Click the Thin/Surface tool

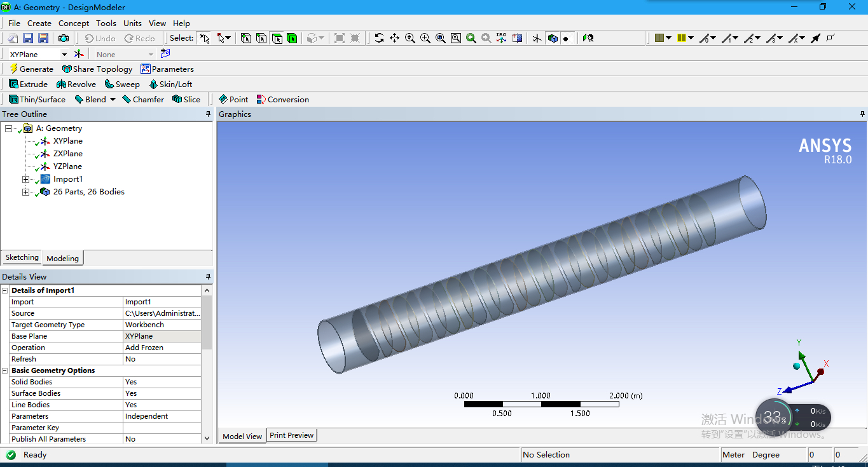(x=37, y=99)
